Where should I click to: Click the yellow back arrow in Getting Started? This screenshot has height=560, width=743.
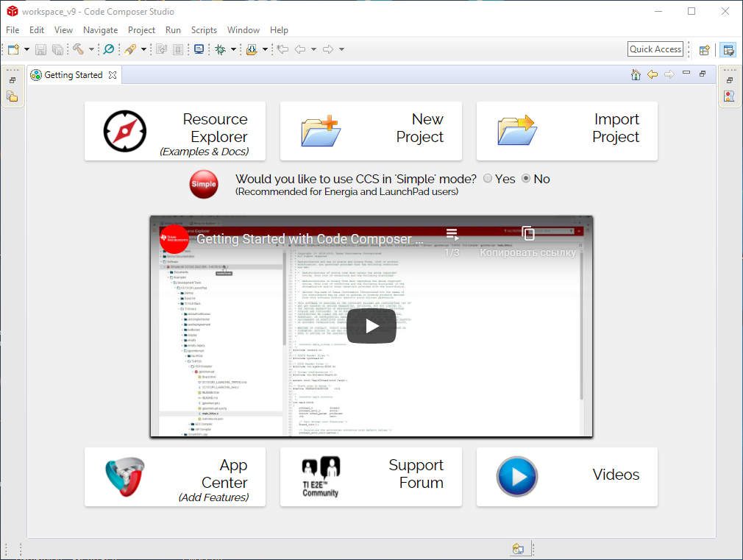click(x=653, y=74)
